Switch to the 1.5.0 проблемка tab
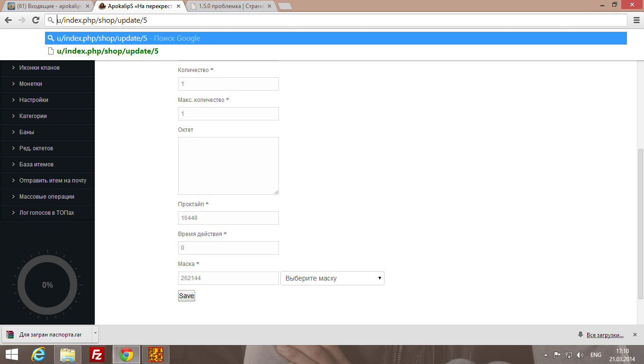 coord(230,6)
